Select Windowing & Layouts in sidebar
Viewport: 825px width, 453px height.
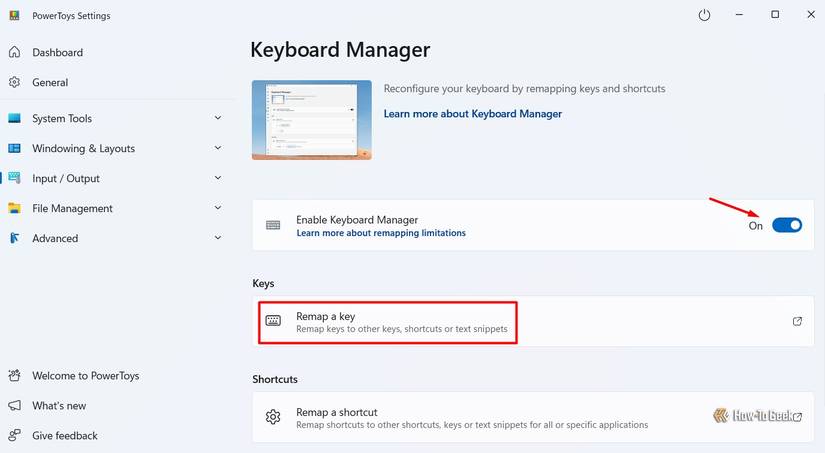pyautogui.click(x=84, y=148)
